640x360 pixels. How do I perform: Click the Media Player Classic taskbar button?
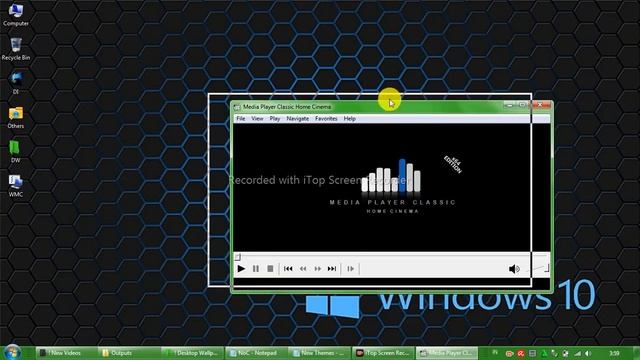point(448,353)
